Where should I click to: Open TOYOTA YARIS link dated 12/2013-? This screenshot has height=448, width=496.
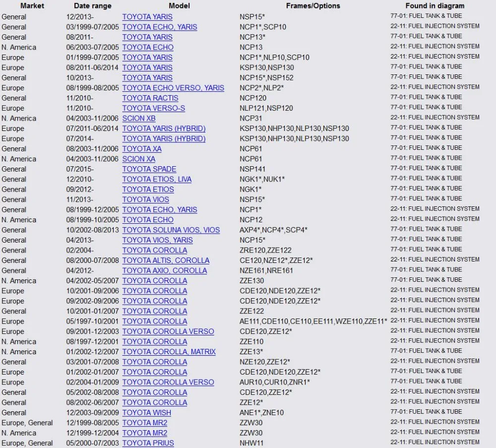pyautogui.click(x=147, y=17)
